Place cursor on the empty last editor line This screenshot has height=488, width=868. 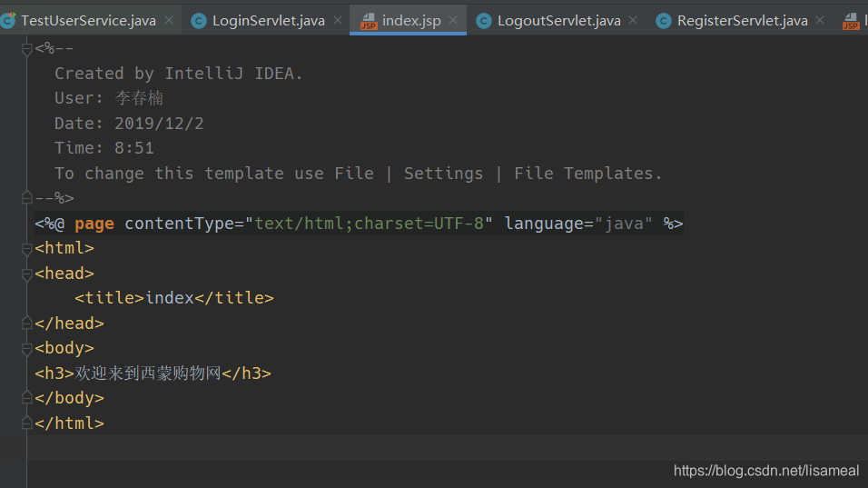(448, 448)
